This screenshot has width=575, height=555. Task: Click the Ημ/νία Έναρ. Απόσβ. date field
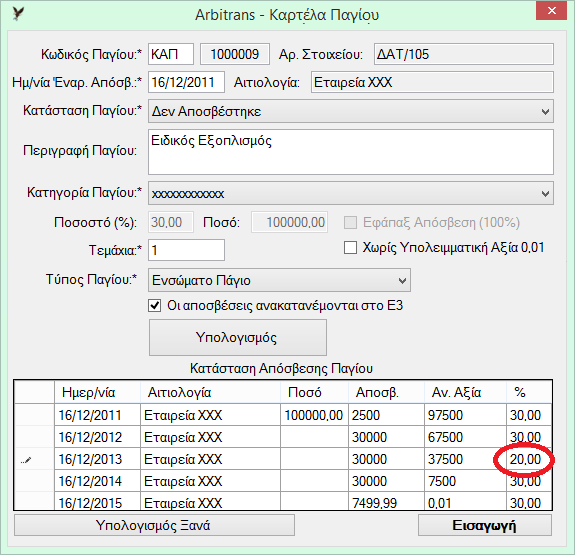[186, 82]
